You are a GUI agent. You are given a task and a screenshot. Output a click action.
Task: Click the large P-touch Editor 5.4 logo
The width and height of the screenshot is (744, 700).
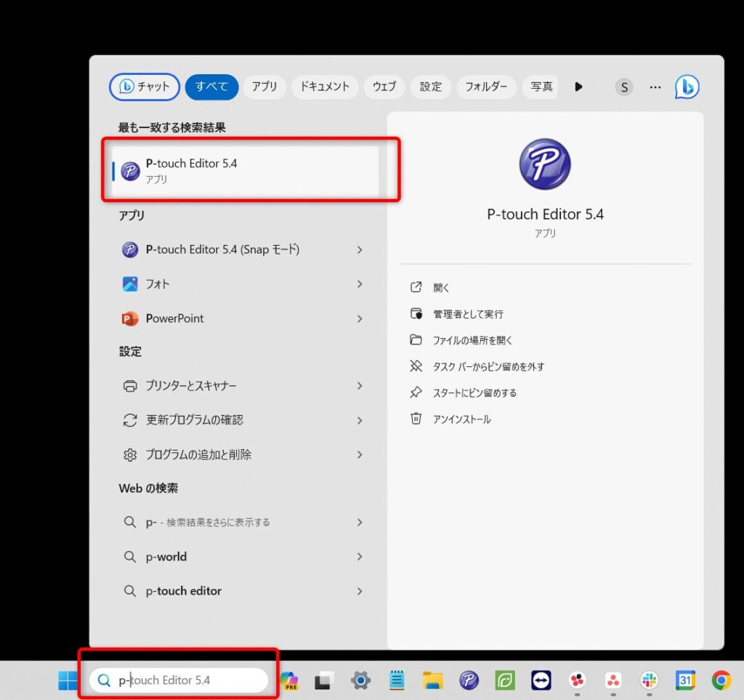pos(545,164)
